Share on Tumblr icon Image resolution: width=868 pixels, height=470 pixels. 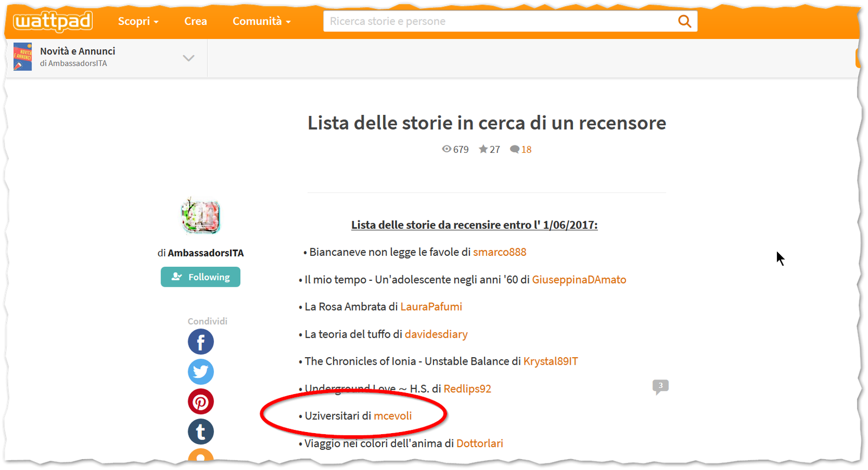[201, 432]
